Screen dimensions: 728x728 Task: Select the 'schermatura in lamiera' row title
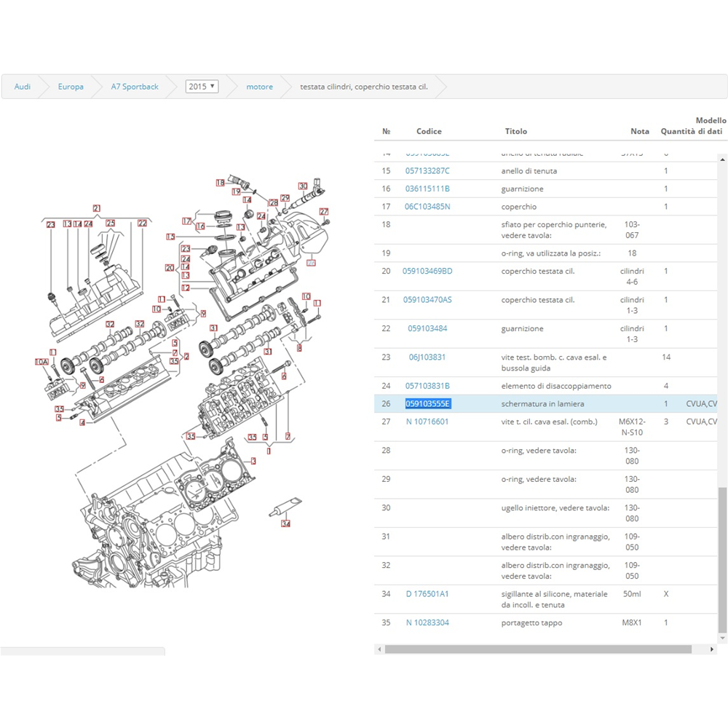pos(543,404)
